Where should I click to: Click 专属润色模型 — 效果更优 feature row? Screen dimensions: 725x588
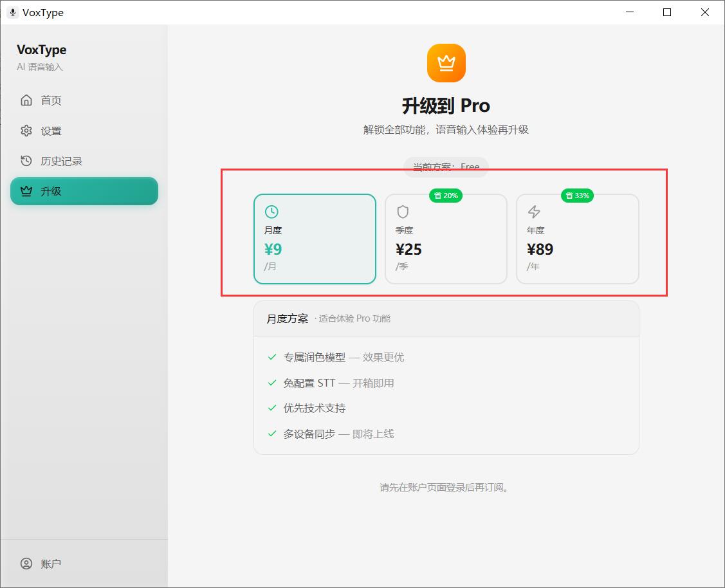tap(344, 357)
